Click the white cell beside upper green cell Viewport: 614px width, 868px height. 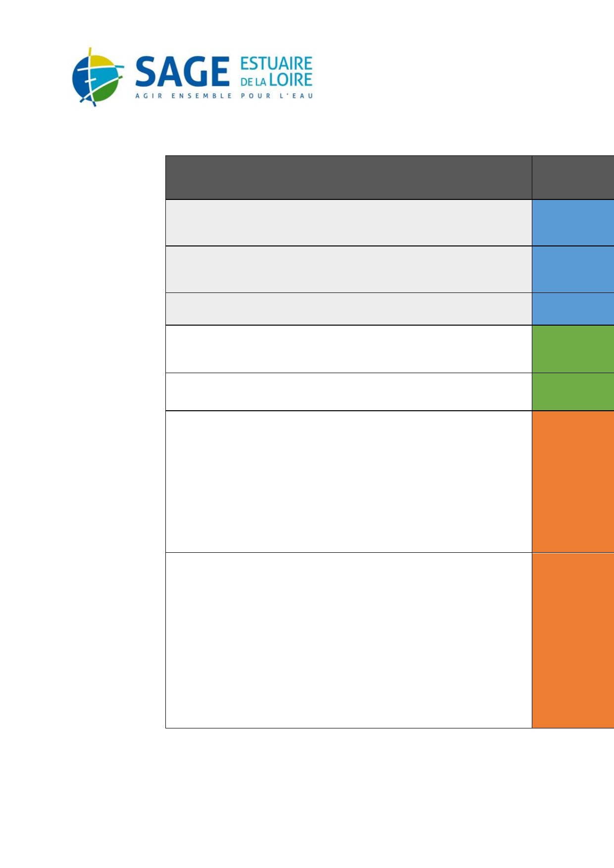point(349,349)
